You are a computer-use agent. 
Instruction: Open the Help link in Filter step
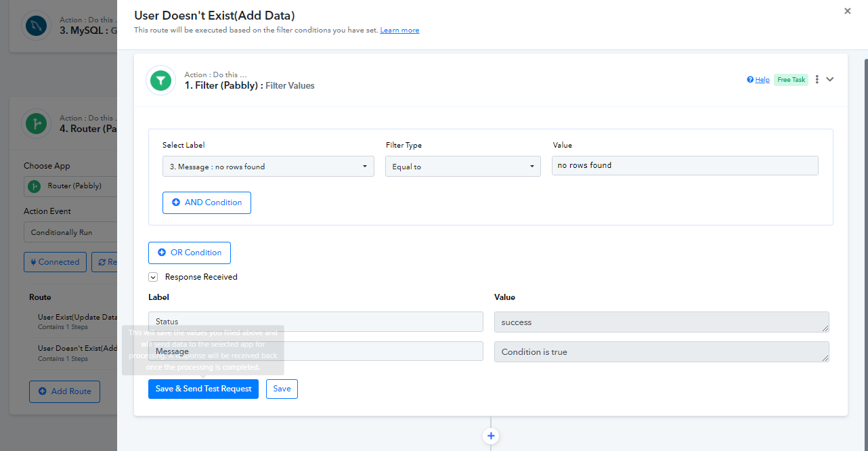click(x=758, y=80)
